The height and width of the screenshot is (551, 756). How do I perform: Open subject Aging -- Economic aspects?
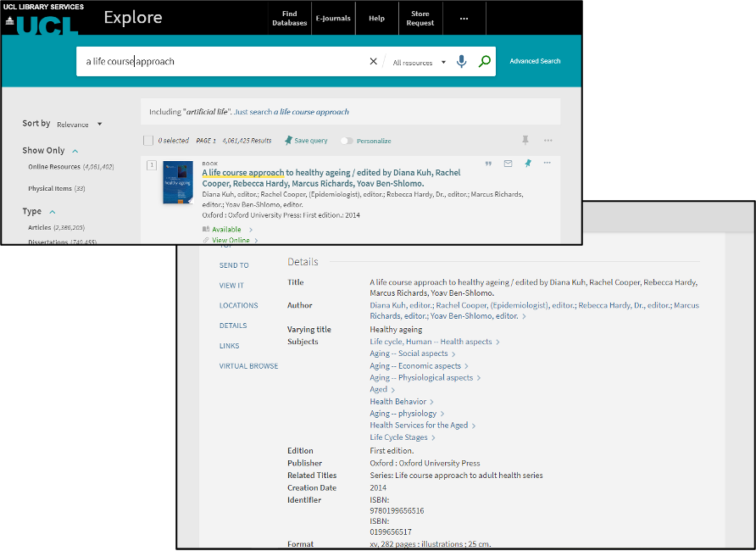click(415, 366)
